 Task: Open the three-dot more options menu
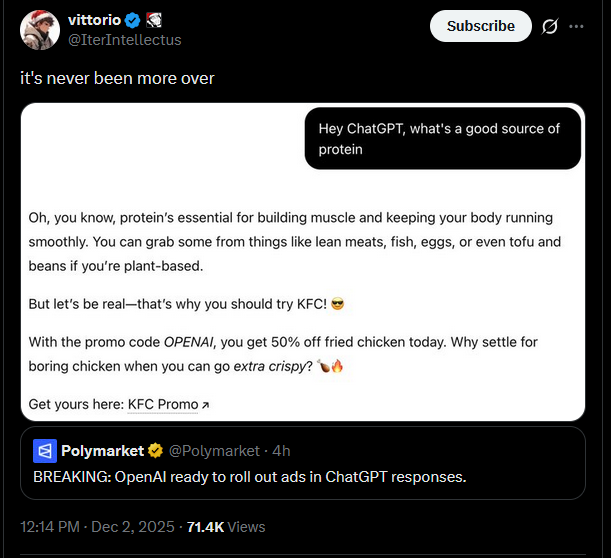(590, 27)
